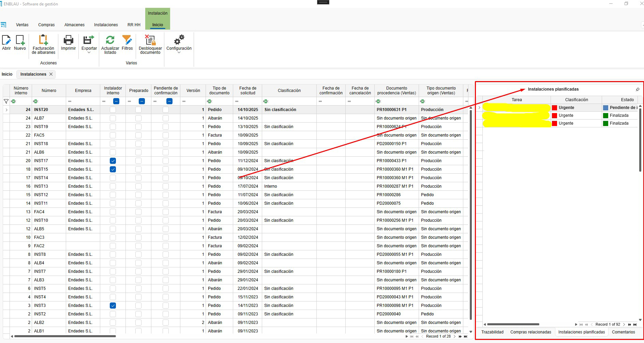The width and height of the screenshot is (644, 343).
Task: Click the red Urgente swatch in first task row
Action: [555, 108]
